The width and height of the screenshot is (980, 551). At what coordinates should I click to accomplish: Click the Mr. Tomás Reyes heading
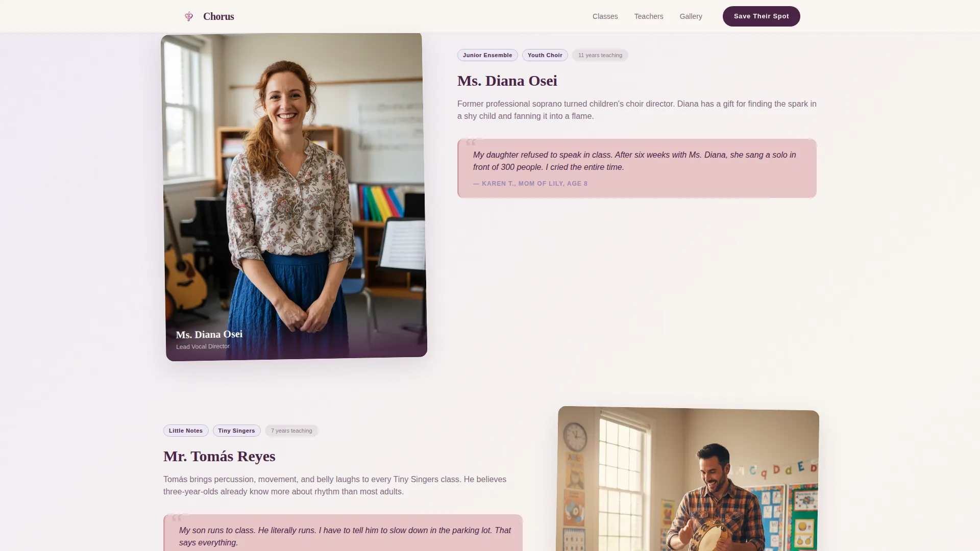219,456
